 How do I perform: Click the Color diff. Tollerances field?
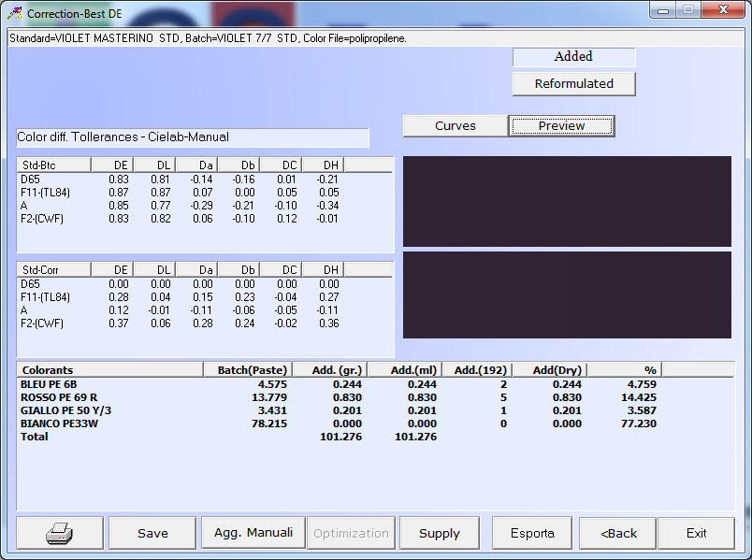(193, 137)
